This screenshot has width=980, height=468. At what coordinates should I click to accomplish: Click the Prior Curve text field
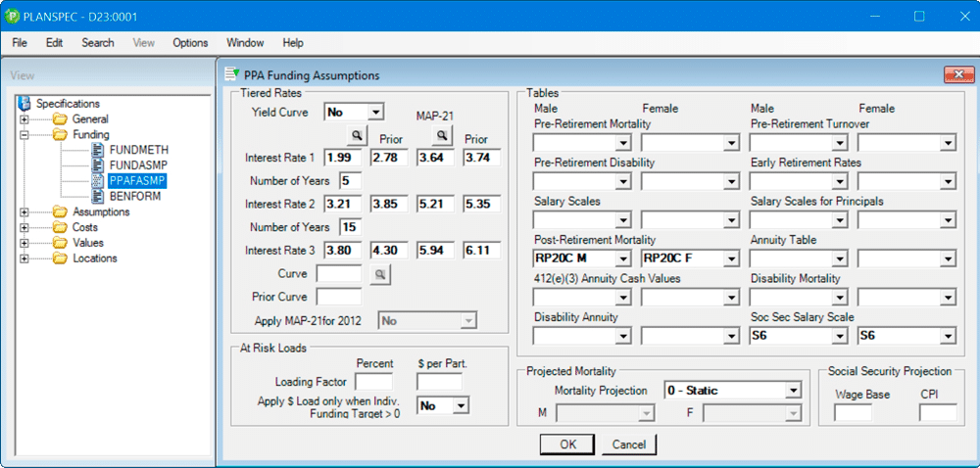339,297
